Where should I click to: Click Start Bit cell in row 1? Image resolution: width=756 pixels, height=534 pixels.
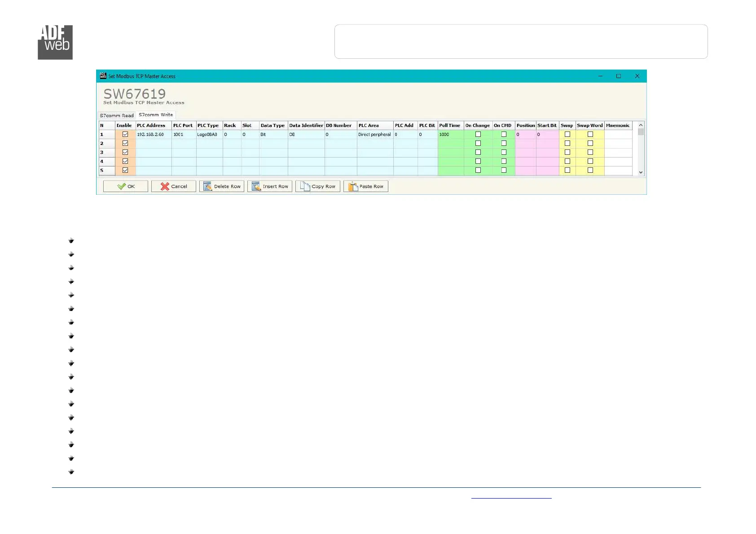(x=547, y=135)
